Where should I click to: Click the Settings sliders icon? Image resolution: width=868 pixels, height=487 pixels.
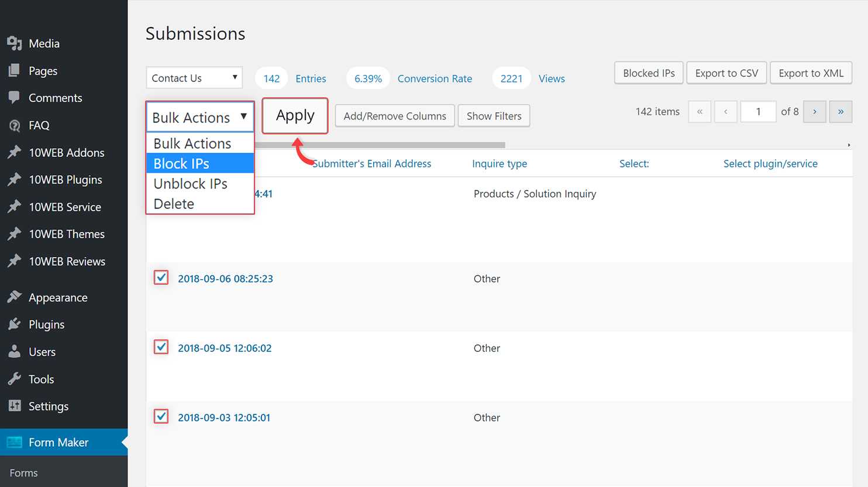click(15, 406)
